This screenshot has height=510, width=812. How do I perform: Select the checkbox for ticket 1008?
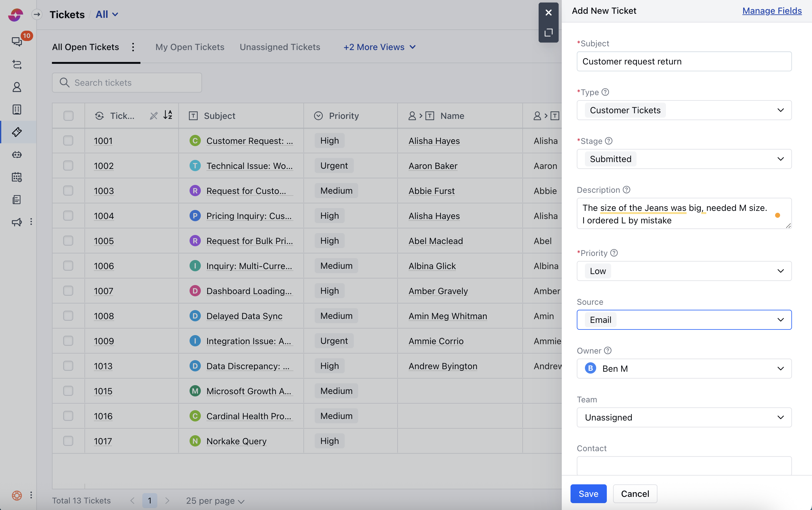[x=68, y=316]
